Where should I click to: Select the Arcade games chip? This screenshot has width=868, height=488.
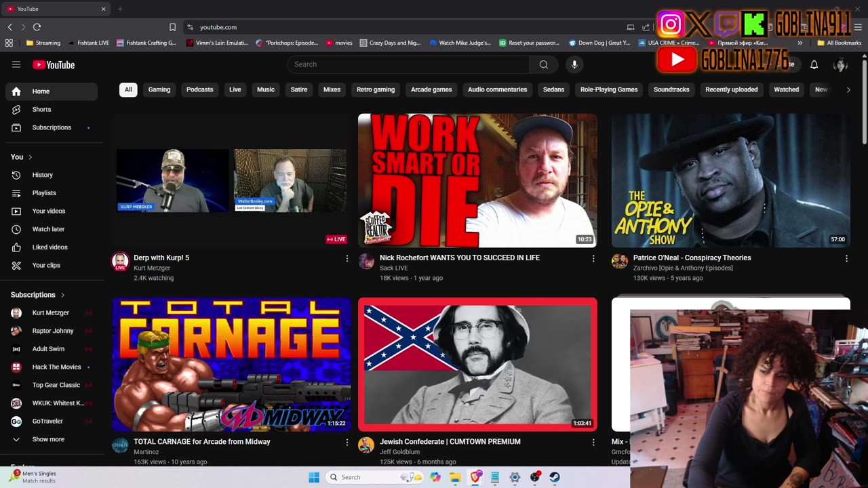[x=431, y=89]
